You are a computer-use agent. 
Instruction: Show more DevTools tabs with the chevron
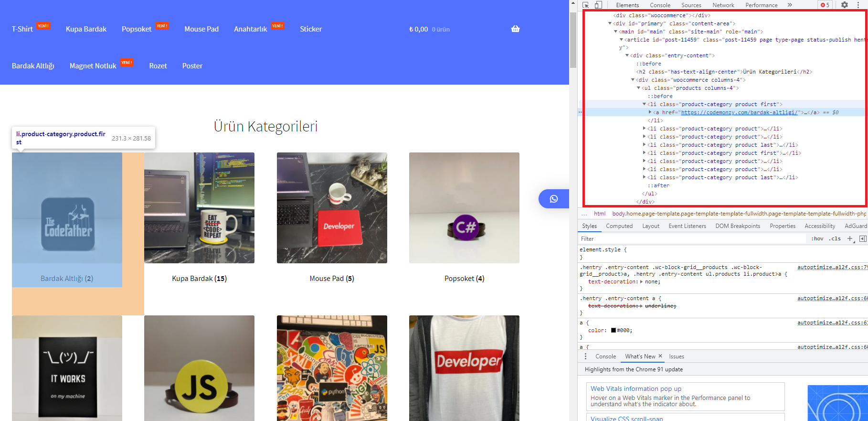790,5
